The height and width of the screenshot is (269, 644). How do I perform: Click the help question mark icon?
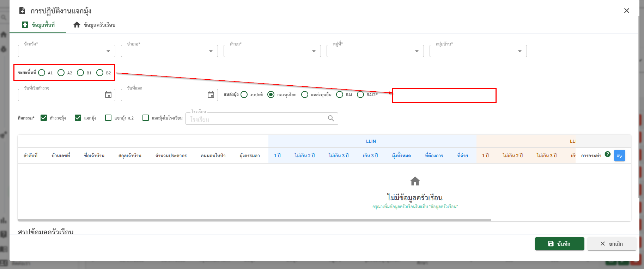607,154
